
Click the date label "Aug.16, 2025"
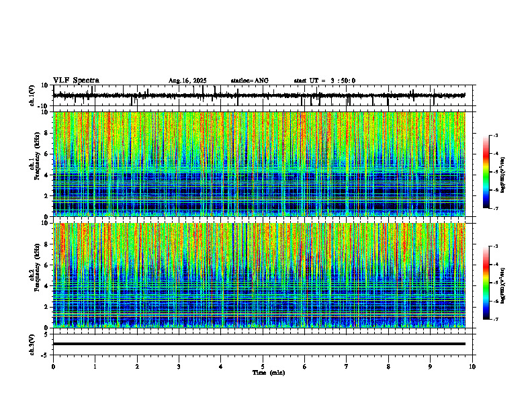point(187,81)
